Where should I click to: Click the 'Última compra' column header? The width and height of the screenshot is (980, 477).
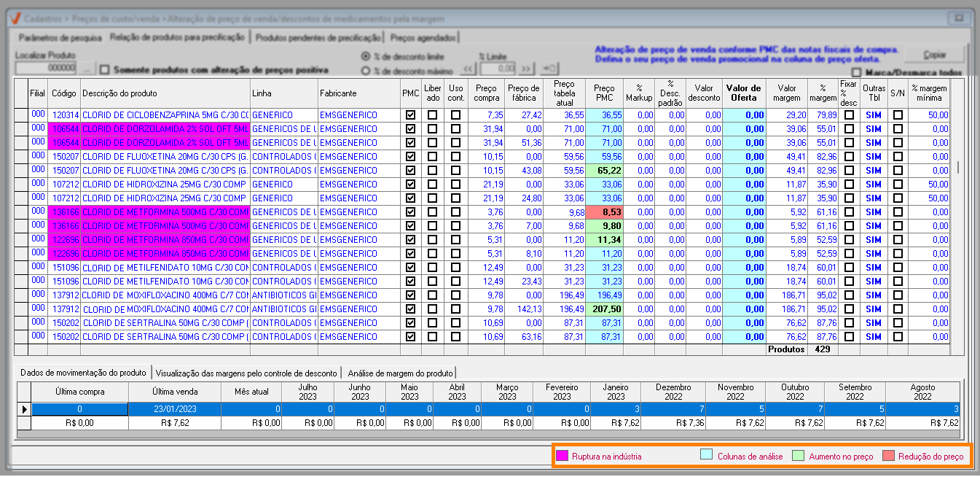point(79,392)
